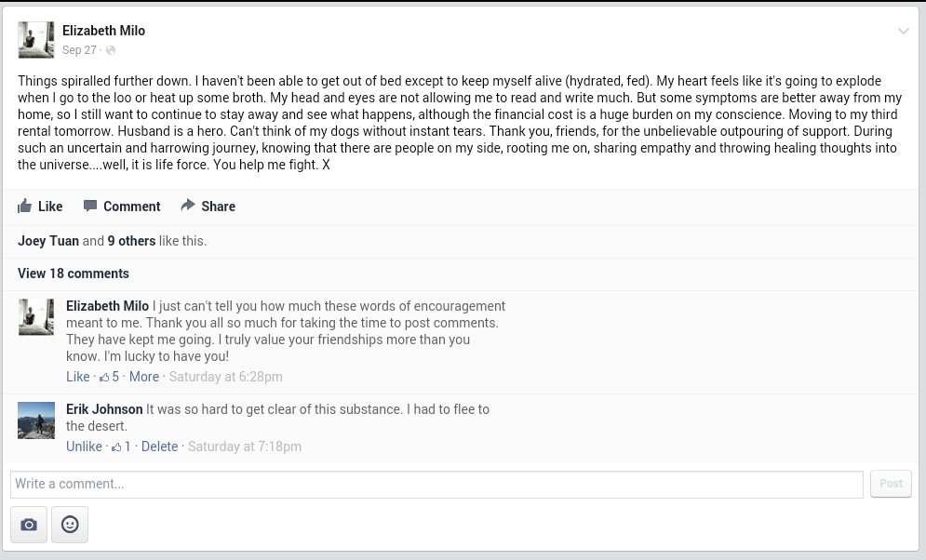
Task: Delete Erik Johnson's comment
Action: coord(159,447)
